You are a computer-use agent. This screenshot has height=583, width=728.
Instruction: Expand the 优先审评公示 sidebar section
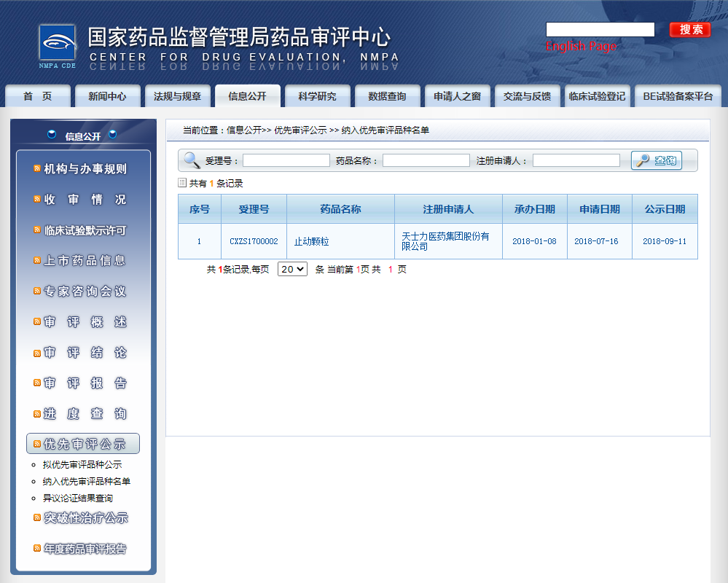click(83, 444)
